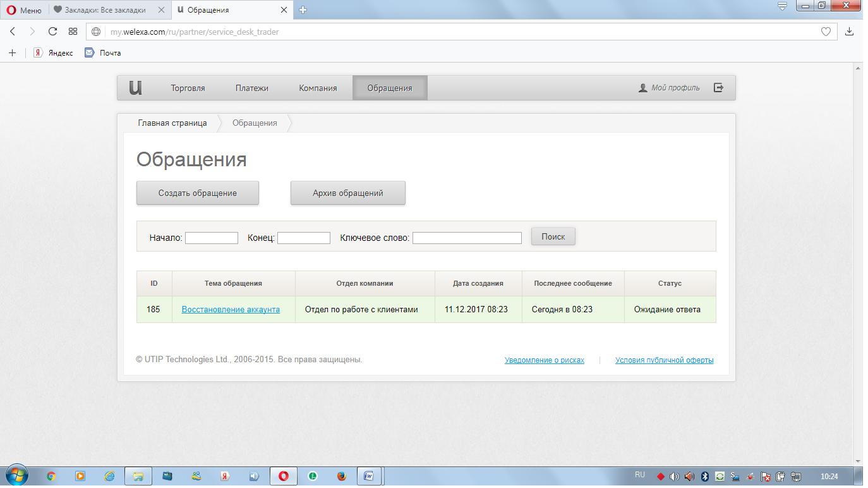Reload the page with the refresh icon
This screenshot has height=488, width=868.
pos(52,32)
